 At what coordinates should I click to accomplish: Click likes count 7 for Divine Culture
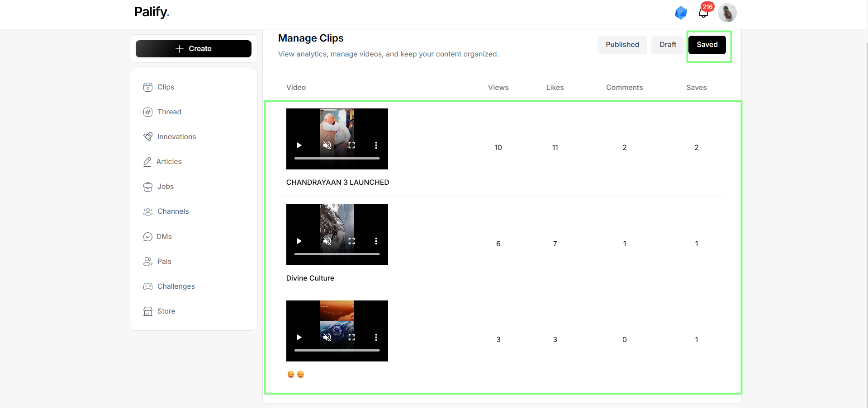555,244
